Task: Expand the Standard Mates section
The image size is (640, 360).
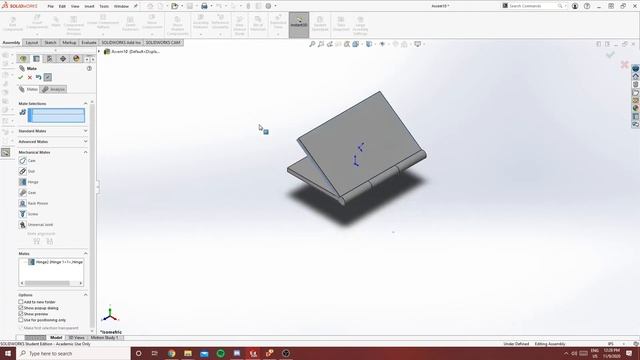Action: (85, 131)
